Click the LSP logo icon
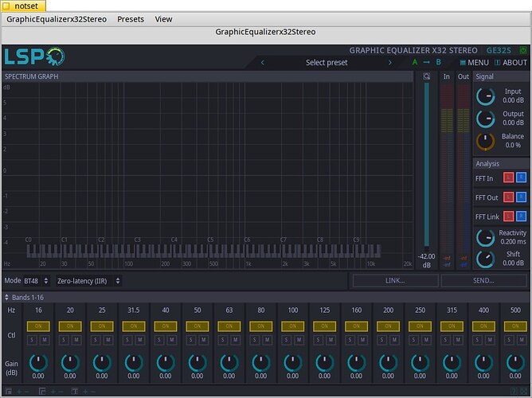532x398 pixels. [34, 57]
